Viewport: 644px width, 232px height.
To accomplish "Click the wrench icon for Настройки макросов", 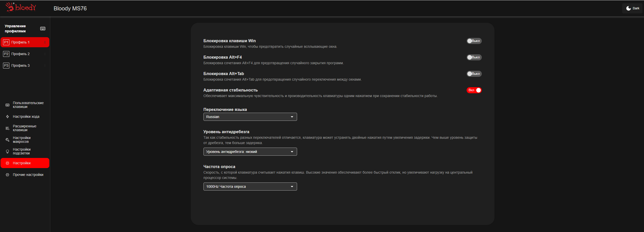I will coord(7,140).
